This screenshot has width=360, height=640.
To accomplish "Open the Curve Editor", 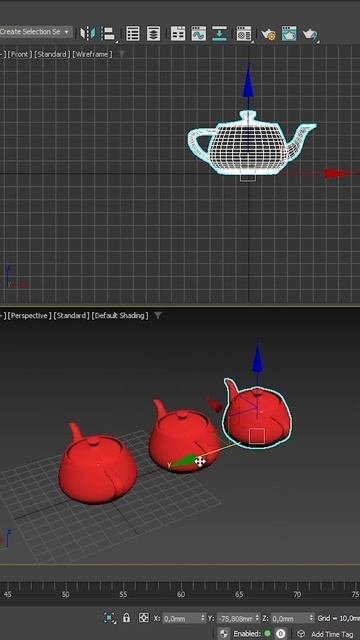I will click(x=199, y=33).
